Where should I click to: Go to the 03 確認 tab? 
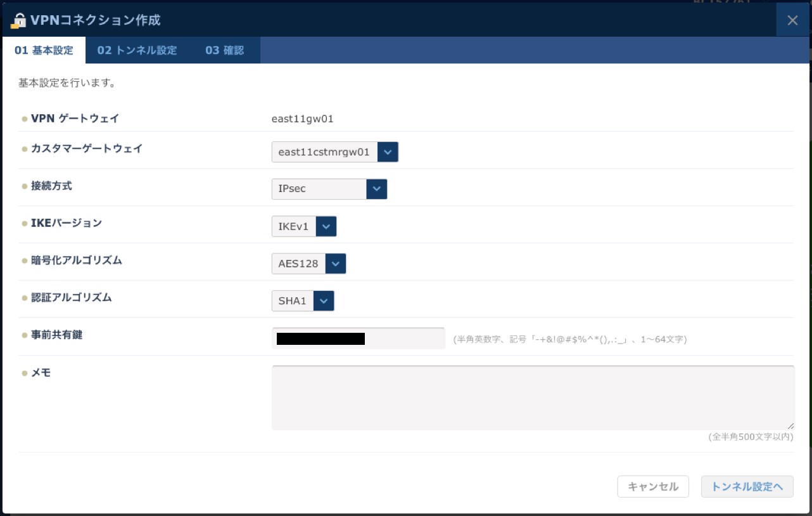click(x=224, y=51)
